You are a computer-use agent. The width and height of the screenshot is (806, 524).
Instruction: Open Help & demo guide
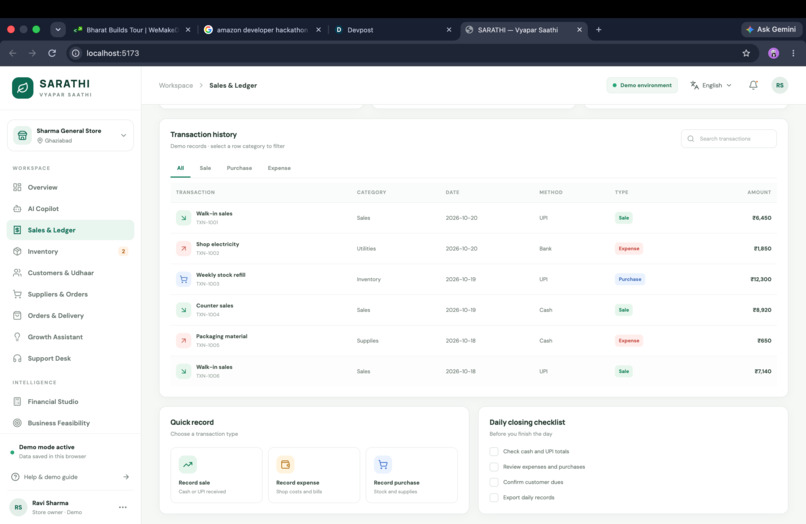click(x=70, y=477)
